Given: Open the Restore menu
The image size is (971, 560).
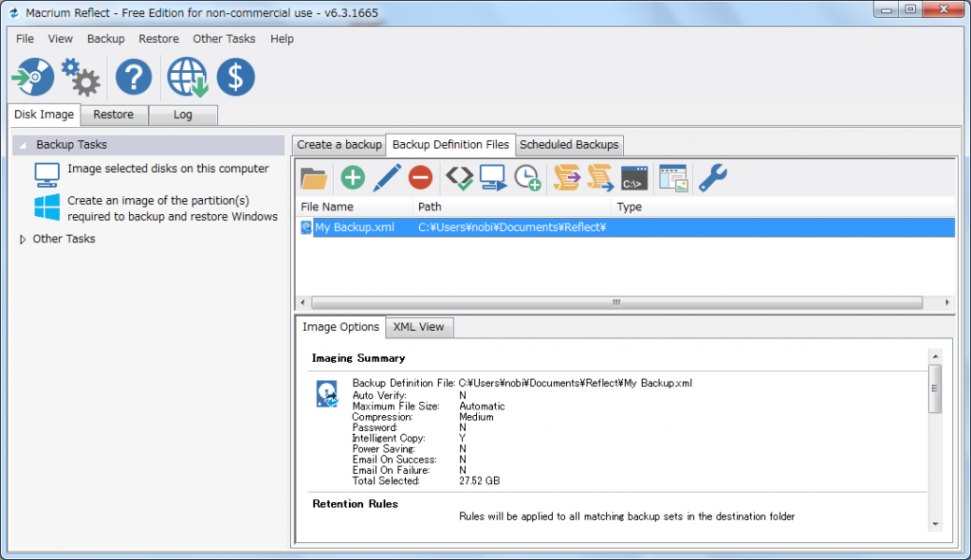Looking at the screenshot, I should click(158, 38).
